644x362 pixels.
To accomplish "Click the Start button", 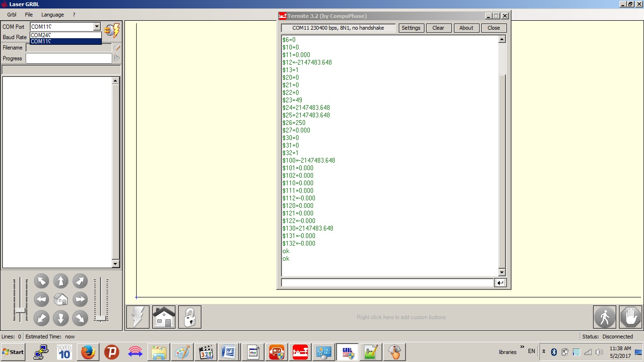I will 13,352.
